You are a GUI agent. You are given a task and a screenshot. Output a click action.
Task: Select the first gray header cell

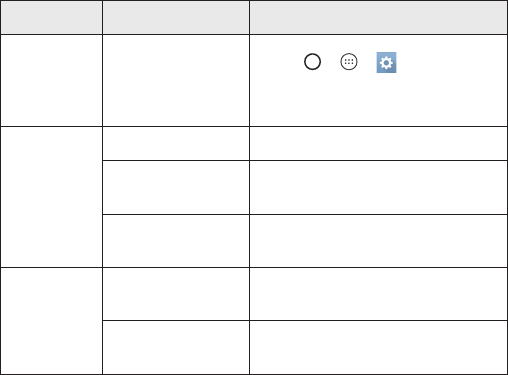tap(51, 17)
